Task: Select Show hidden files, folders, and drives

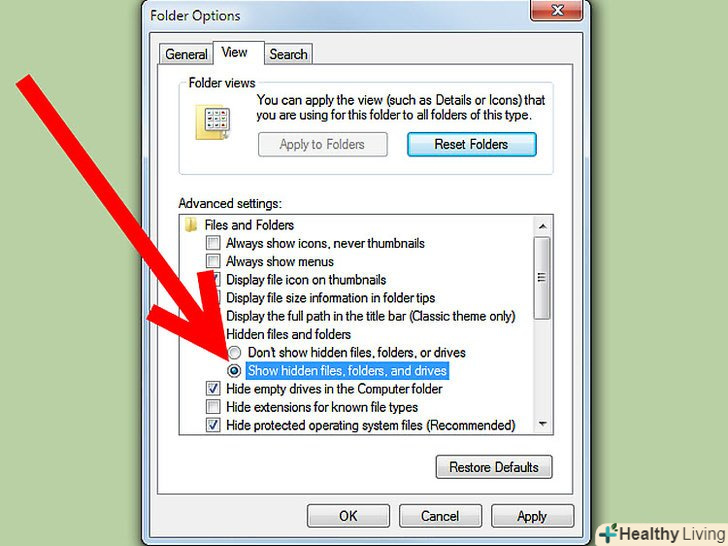Action: pyautogui.click(x=234, y=370)
